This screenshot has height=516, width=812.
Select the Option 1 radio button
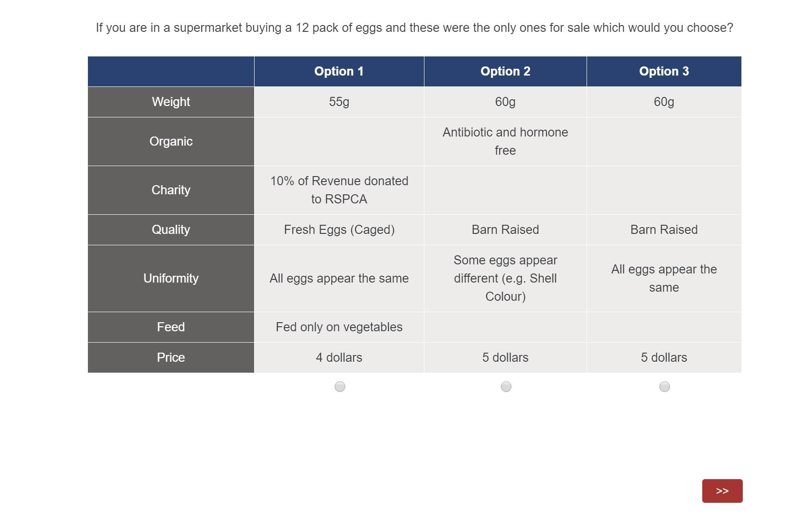coord(339,387)
